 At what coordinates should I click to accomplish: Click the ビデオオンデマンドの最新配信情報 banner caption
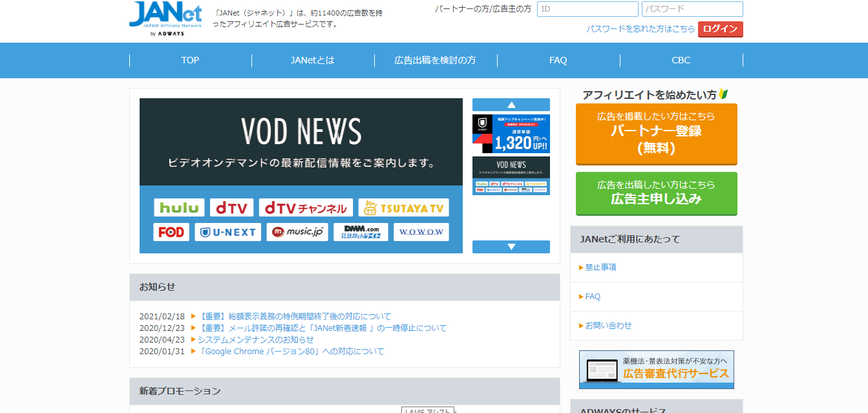click(x=301, y=162)
